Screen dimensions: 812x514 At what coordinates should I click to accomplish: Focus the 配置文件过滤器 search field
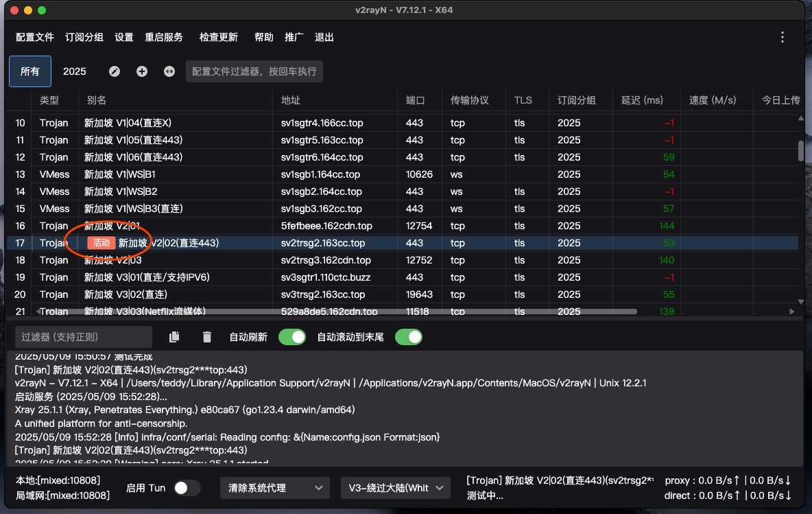[254, 71]
